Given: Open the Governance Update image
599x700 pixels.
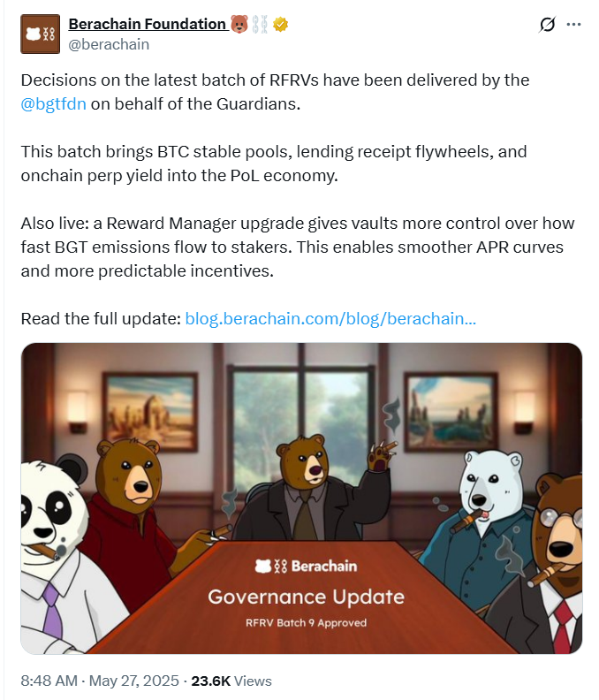Looking at the screenshot, I should coord(301,498).
